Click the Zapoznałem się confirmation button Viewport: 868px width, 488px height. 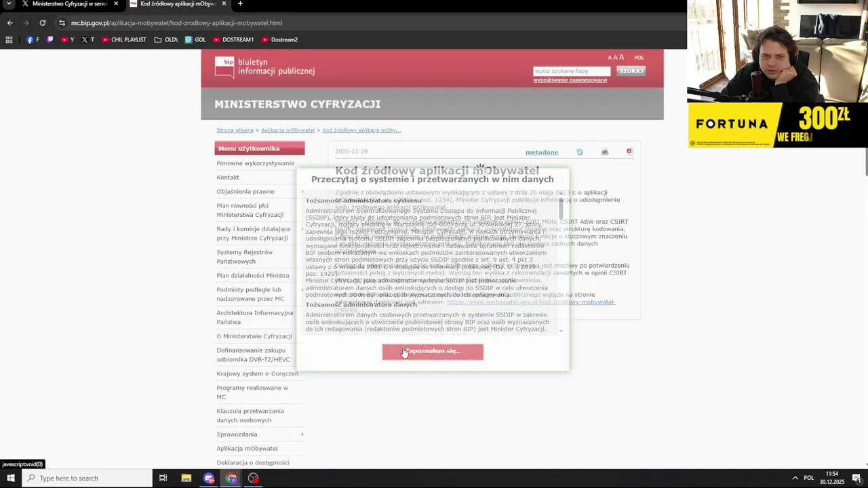(433, 351)
